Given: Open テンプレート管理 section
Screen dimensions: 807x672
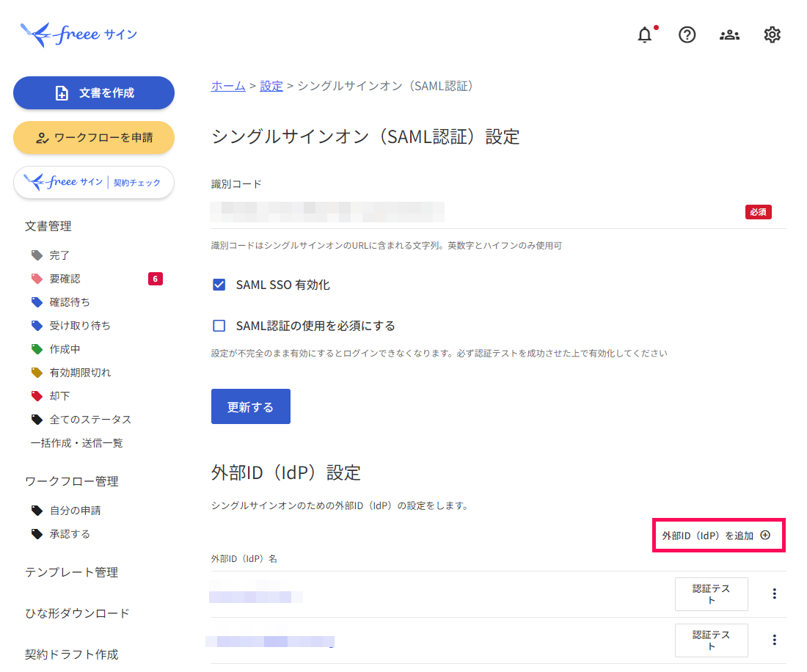Looking at the screenshot, I should [72, 572].
